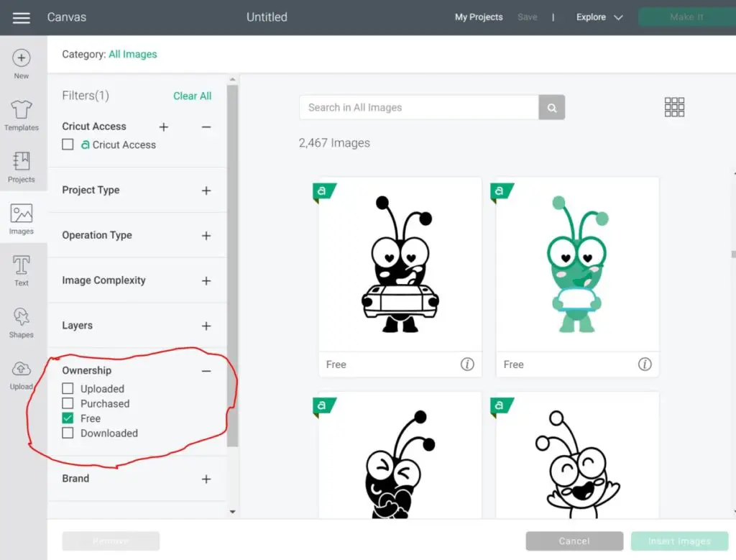Expand the Operation Type filter

click(x=206, y=236)
